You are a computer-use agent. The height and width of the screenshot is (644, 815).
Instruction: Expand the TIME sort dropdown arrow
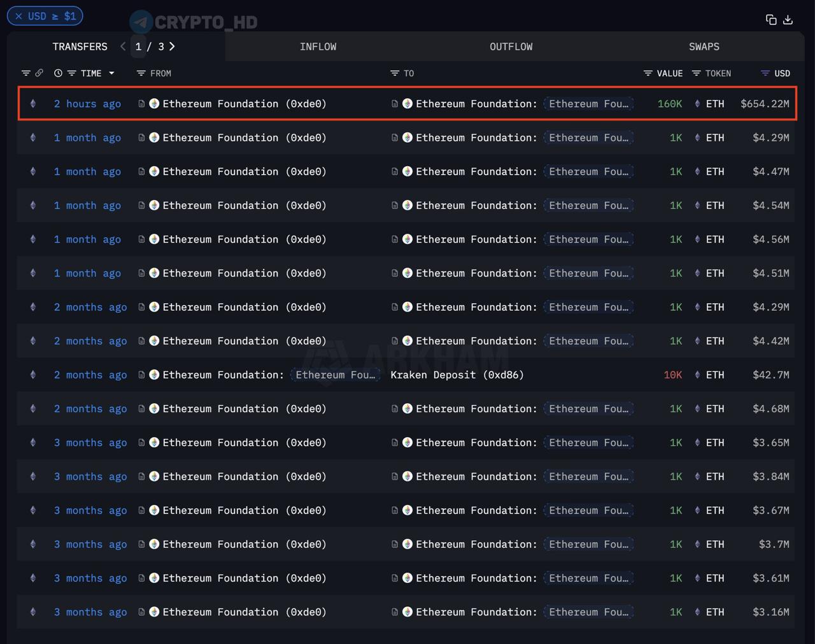coord(112,73)
